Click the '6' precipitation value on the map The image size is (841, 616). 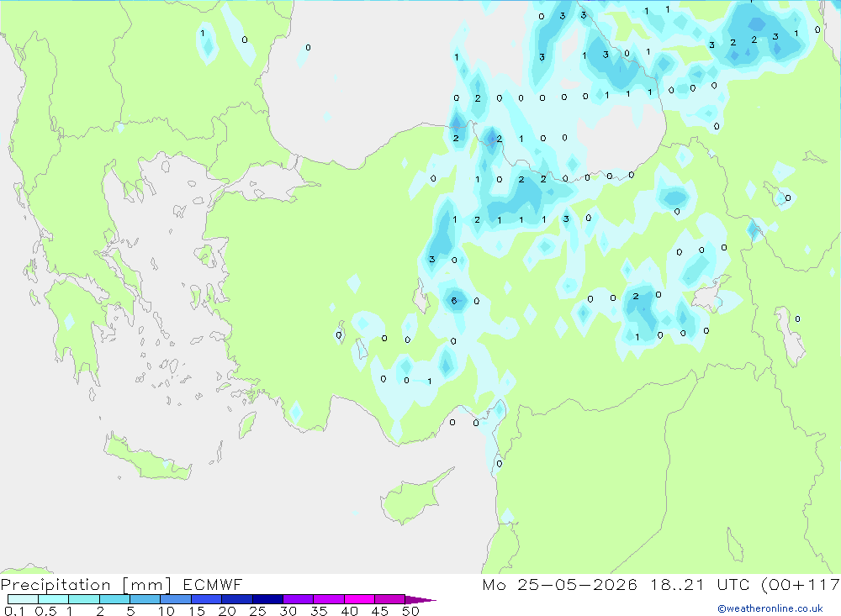click(x=454, y=301)
